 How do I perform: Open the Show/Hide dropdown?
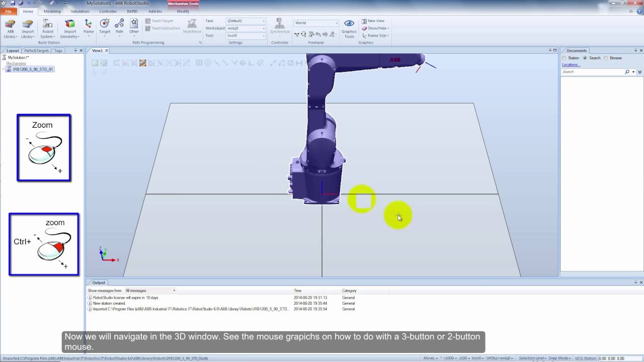click(x=375, y=28)
